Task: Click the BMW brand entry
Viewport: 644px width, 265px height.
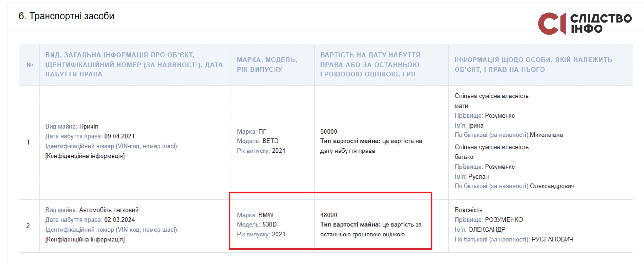Action: coord(266,215)
